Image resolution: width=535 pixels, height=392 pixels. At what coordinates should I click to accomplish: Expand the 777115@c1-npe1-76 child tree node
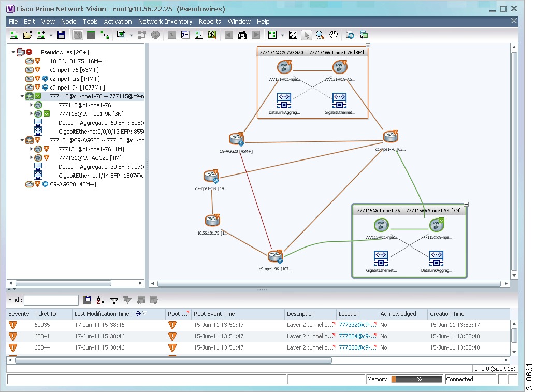click(31, 105)
